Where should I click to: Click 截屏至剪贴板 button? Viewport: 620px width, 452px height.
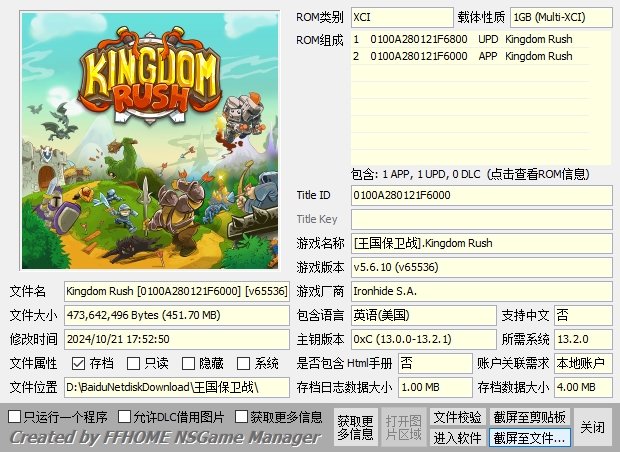click(x=529, y=417)
